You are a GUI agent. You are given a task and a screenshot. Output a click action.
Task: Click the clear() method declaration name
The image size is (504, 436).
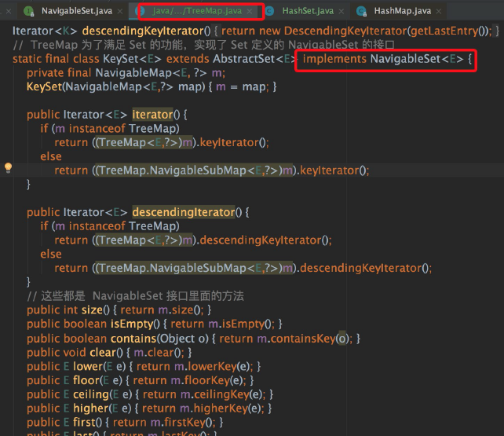coord(103,353)
